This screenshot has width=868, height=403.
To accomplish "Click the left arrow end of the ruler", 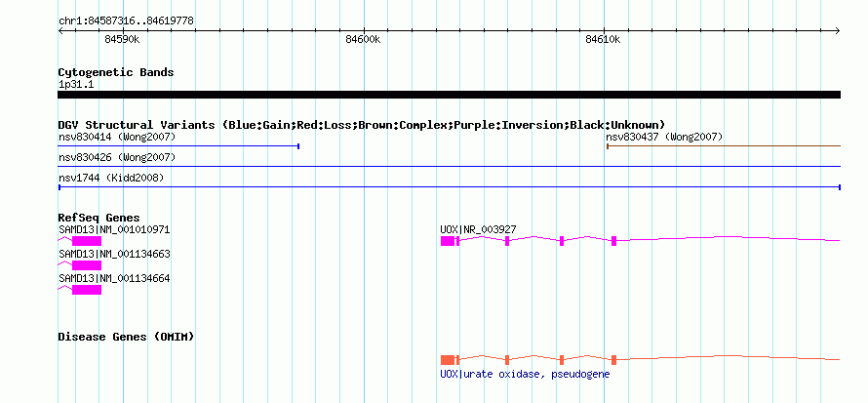I will tap(60, 30).
